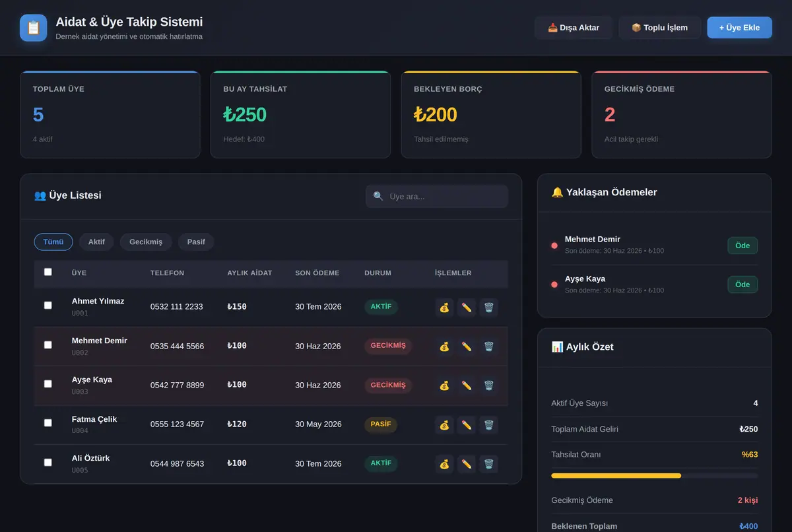
Task: Select the Pasif filter chip
Action: (196, 242)
